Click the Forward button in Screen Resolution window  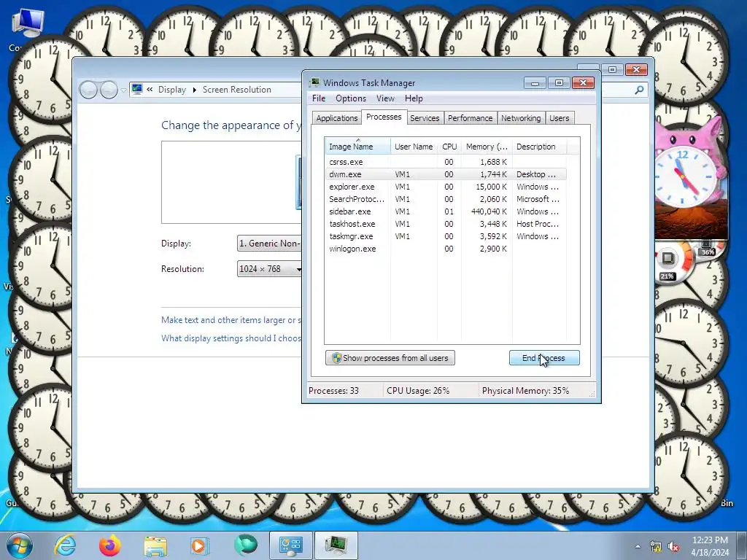pos(109,90)
